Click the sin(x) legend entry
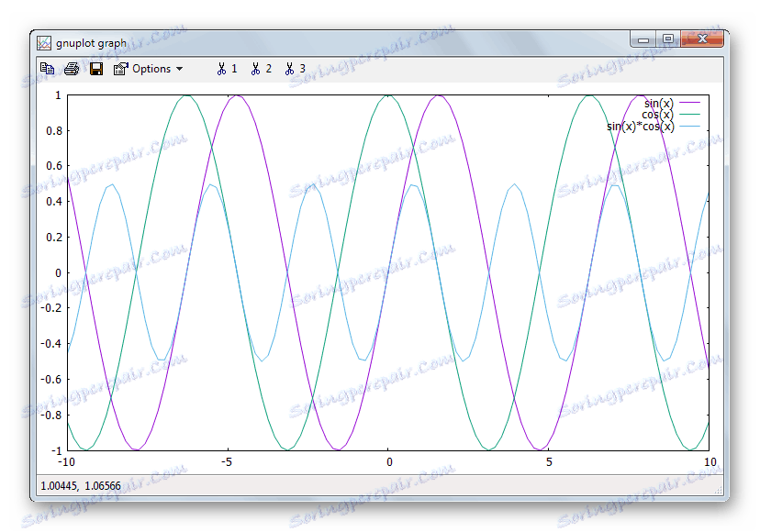Image resolution: width=760 pixels, height=532 pixels. [659, 104]
